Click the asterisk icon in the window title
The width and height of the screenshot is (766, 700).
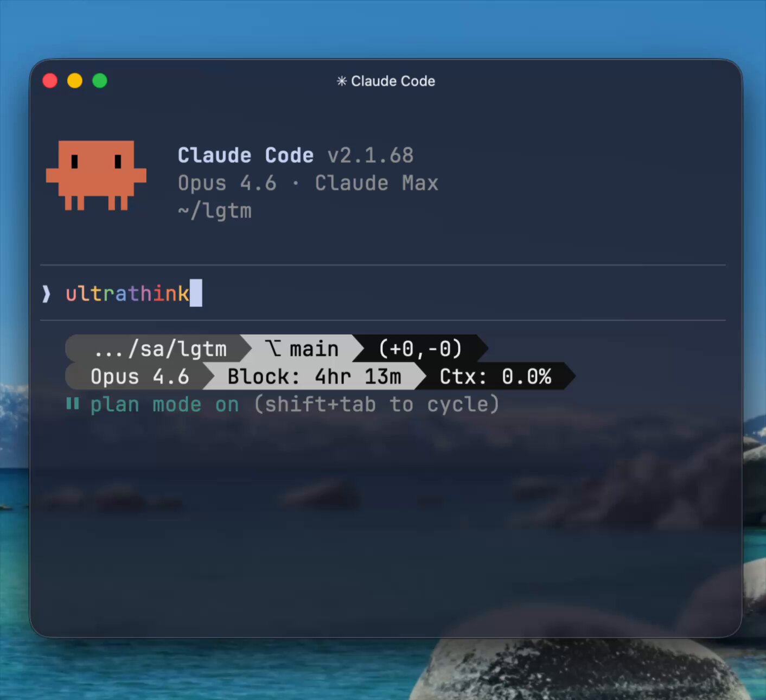coord(341,81)
